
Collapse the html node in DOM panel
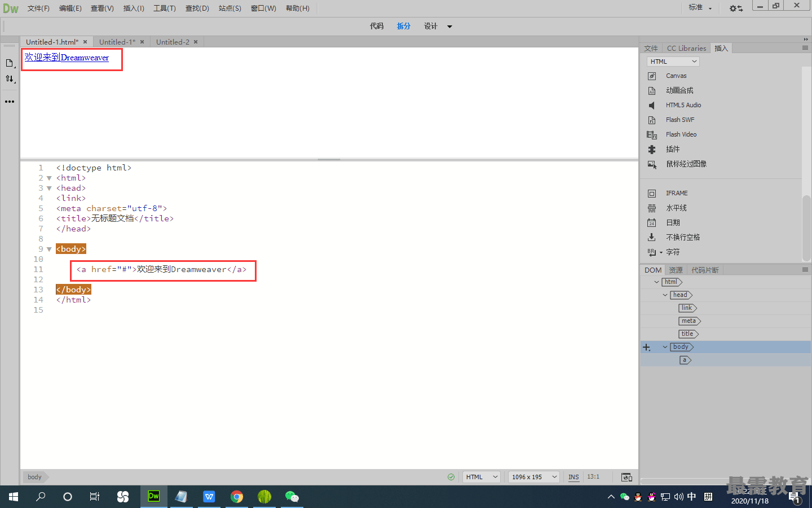click(656, 282)
